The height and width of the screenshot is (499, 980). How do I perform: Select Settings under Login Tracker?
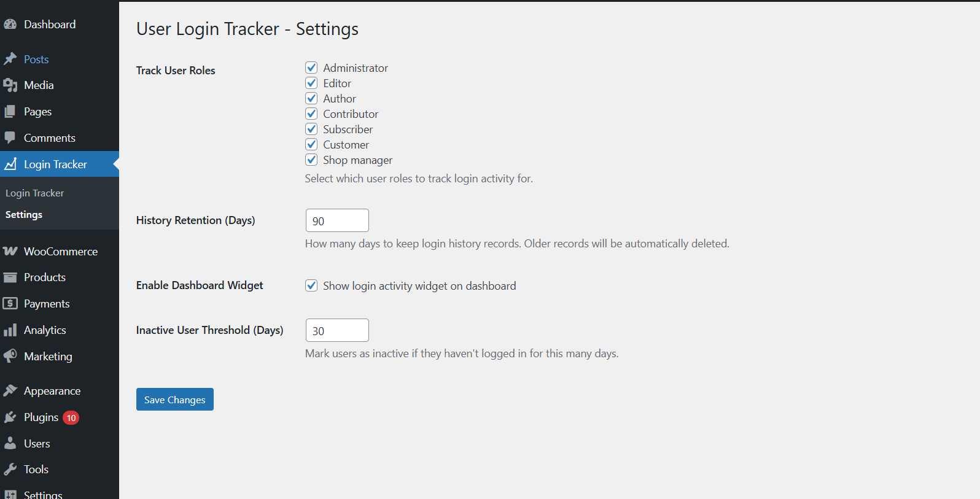(x=23, y=214)
